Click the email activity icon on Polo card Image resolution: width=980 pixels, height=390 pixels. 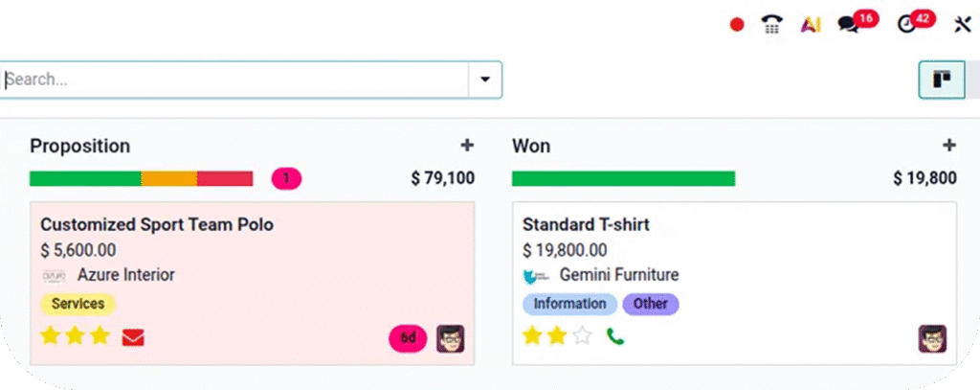pos(133,337)
